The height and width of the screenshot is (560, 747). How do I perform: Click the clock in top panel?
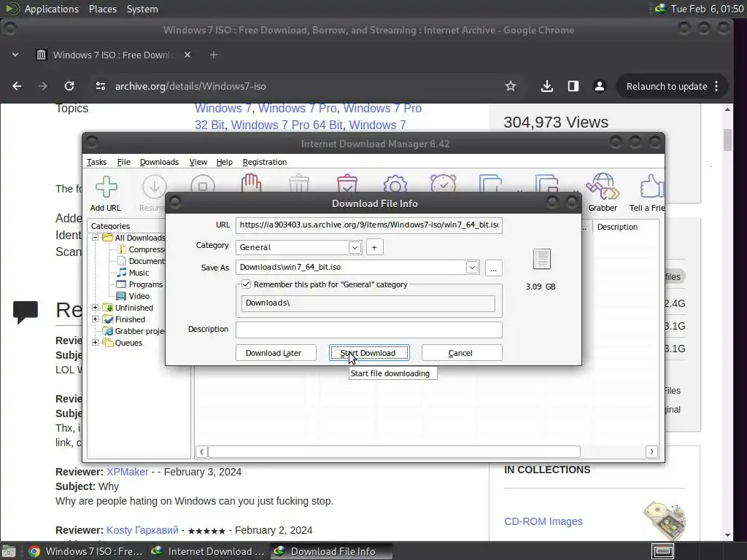[x=707, y=9]
